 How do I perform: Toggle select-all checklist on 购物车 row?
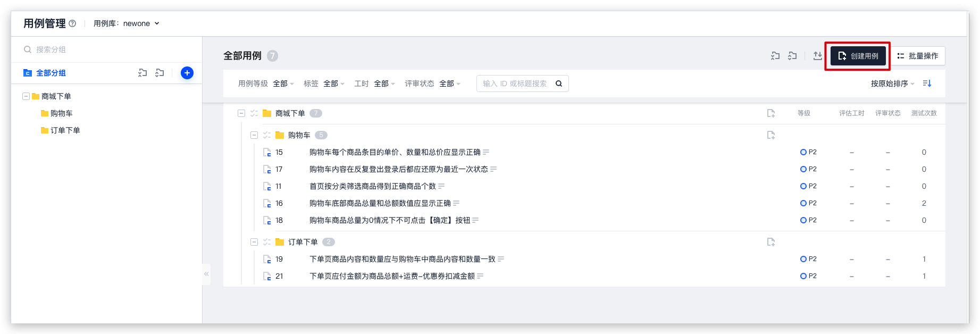pyautogui.click(x=267, y=135)
